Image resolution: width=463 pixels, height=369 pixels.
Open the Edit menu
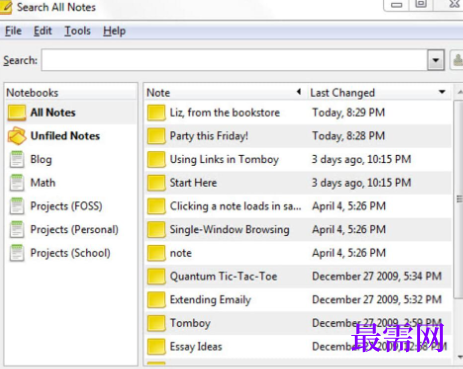[43, 31]
